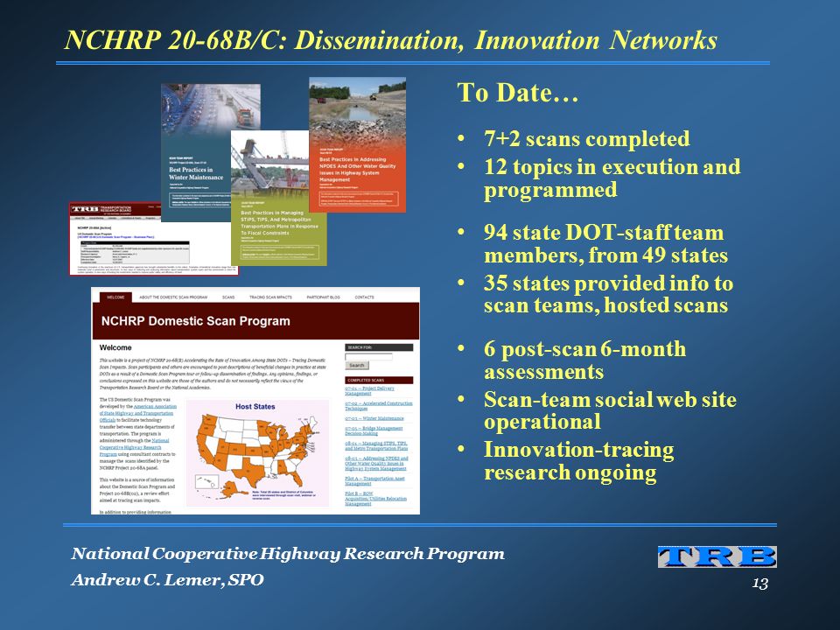Open the CONTACTS tab
This screenshot has width=840, height=630.
click(x=364, y=297)
